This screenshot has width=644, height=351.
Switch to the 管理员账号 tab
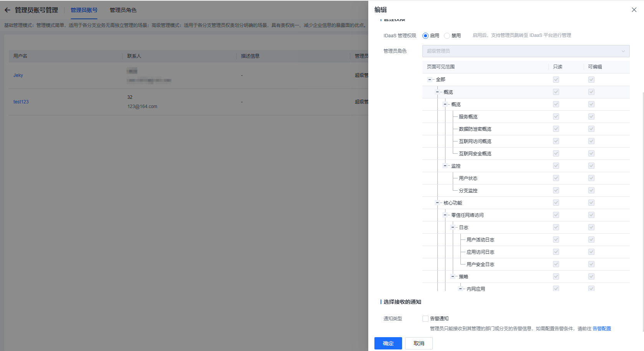pos(84,10)
